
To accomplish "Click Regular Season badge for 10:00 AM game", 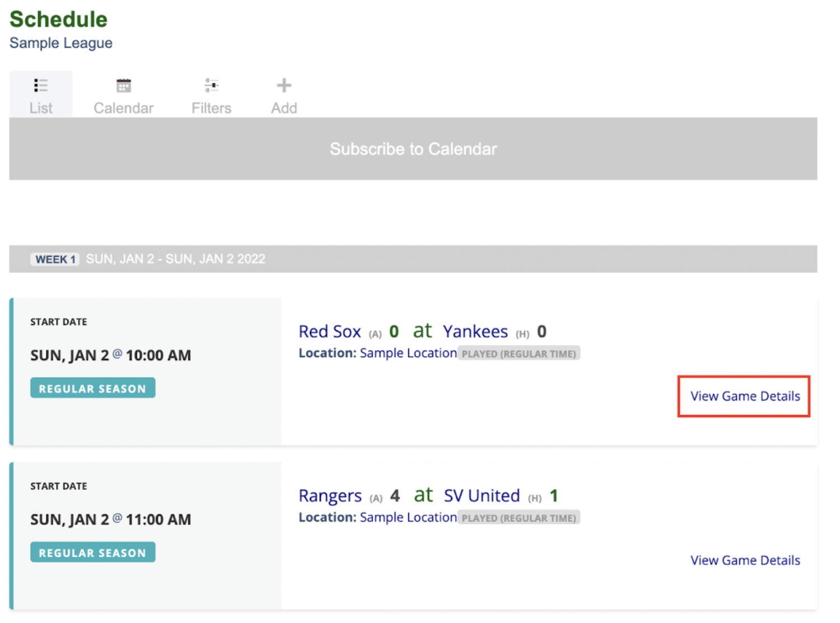I will coord(93,388).
